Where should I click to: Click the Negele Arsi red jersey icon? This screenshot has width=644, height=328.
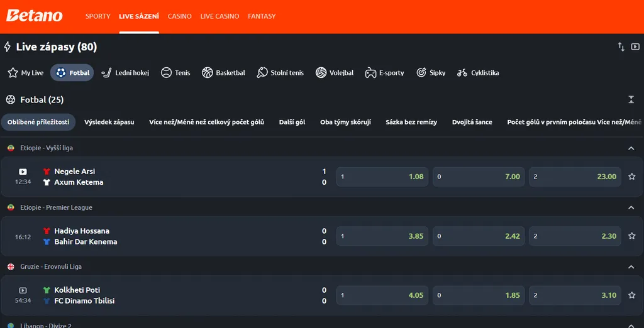pos(47,171)
